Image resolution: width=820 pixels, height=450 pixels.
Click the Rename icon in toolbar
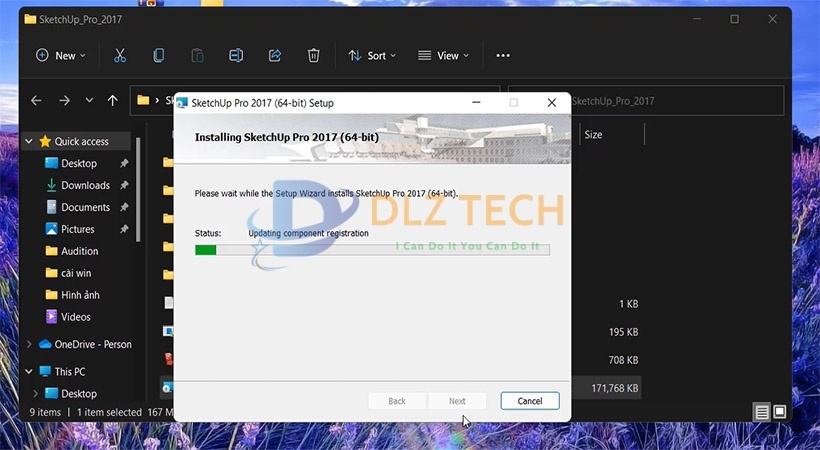[x=236, y=56]
